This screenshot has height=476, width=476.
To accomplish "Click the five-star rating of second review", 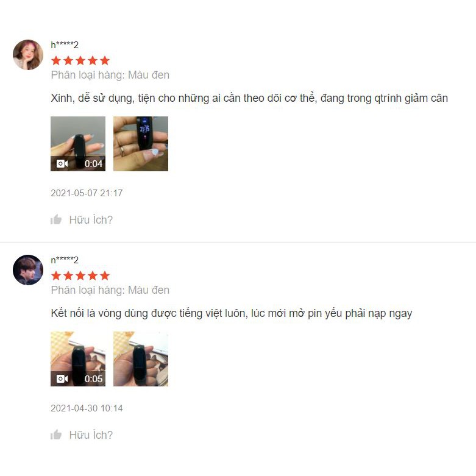I will coord(80,275).
